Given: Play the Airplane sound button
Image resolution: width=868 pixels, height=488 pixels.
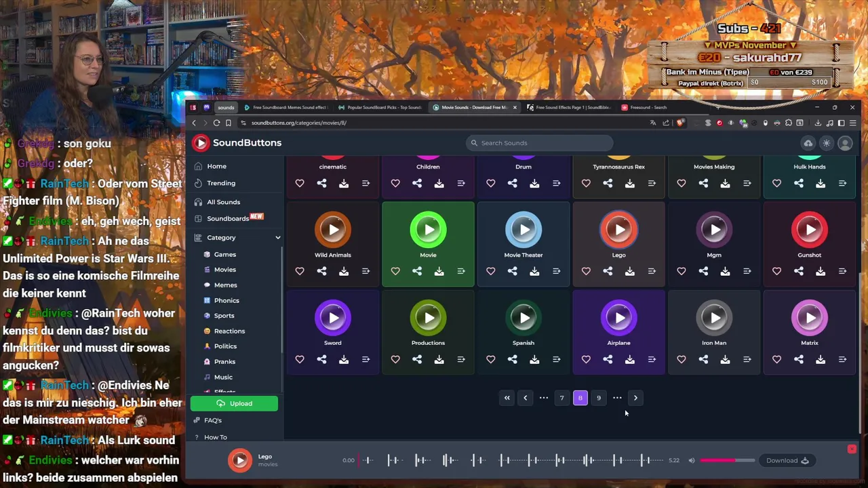Looking at the screenshot, I should click(x=619, y=318).
